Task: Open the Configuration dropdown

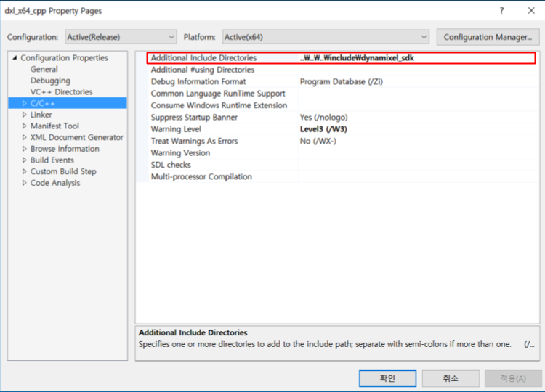Action: pos(120,37)
